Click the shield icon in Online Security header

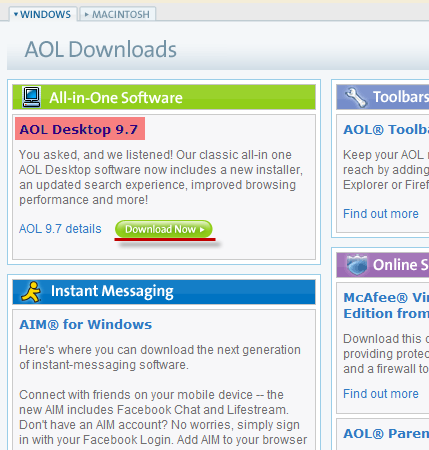point(357,265)
